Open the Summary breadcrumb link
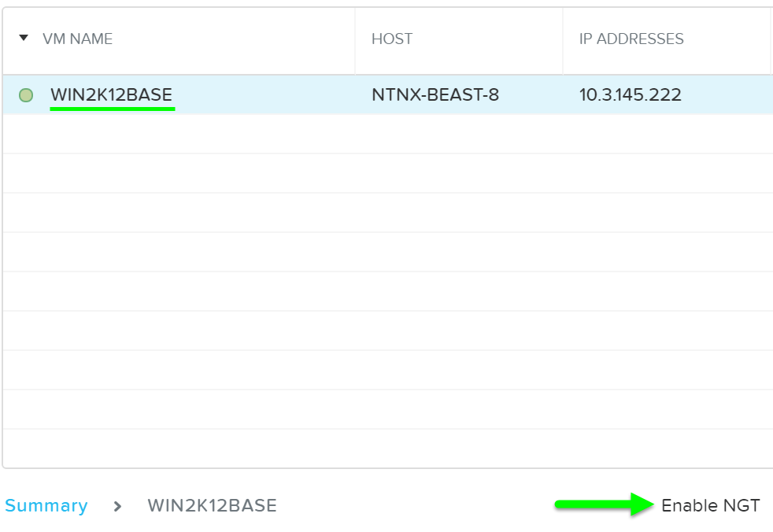Viewport: 773px width, 532px height. coord(46,505)
